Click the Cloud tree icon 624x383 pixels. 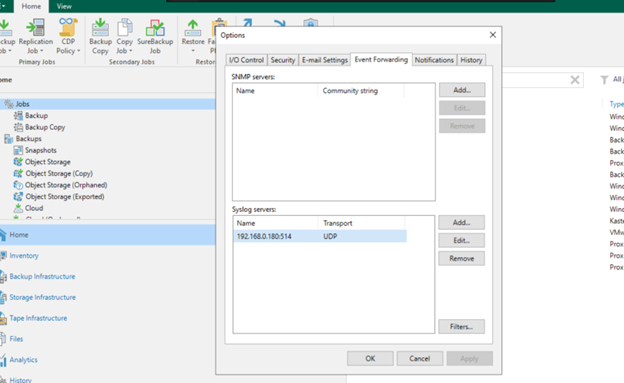[18, 208]
